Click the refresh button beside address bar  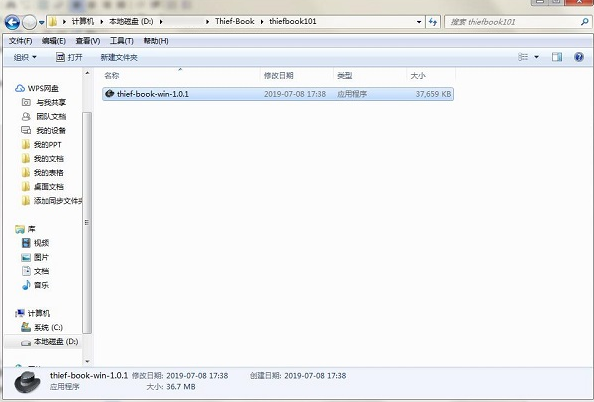tap(433, 22)
